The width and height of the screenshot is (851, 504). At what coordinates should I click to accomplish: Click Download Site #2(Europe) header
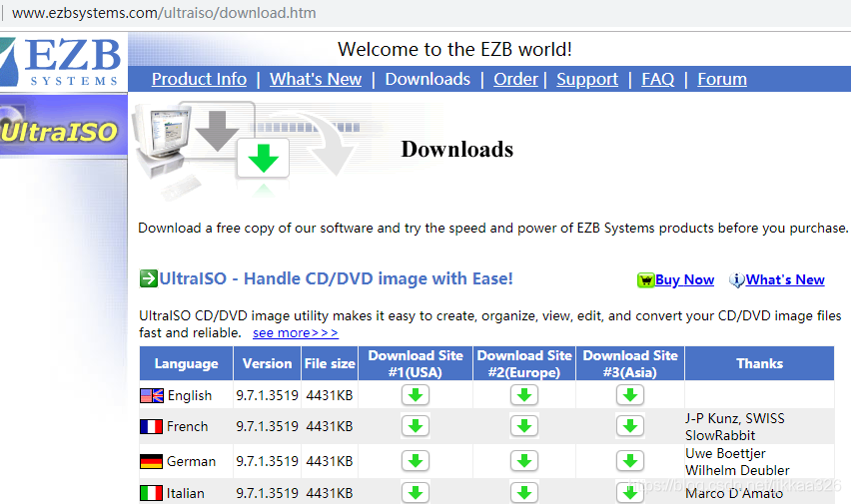coord(524,363)
